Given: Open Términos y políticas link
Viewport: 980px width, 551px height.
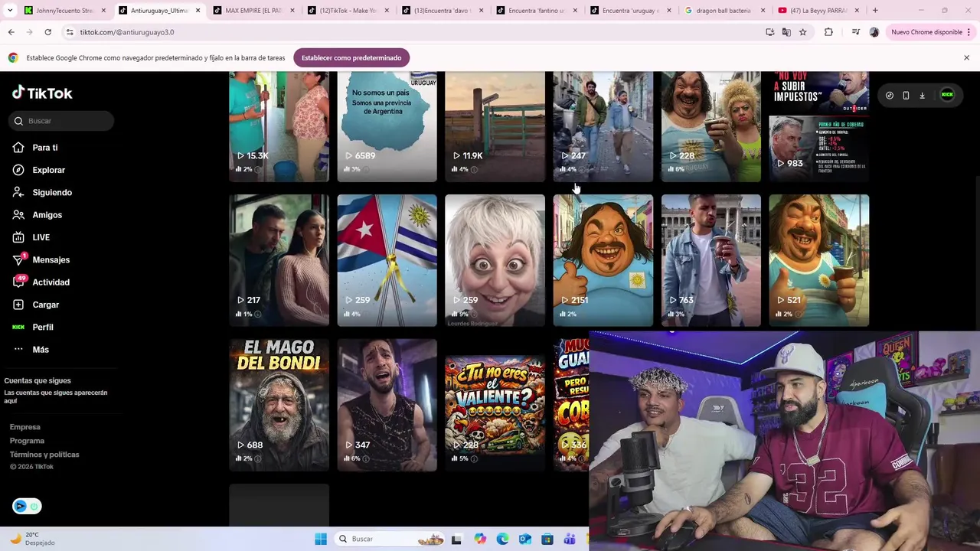Looking at the screenshot, I should pos(44,455).
